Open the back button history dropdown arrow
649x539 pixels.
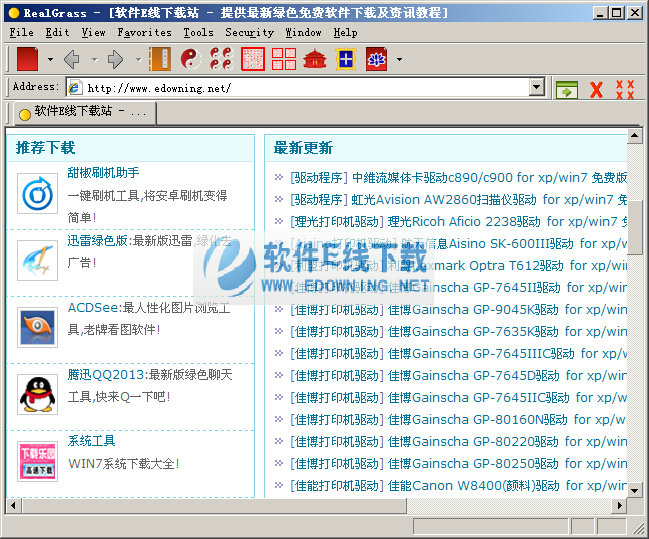[x=94, y=60]
